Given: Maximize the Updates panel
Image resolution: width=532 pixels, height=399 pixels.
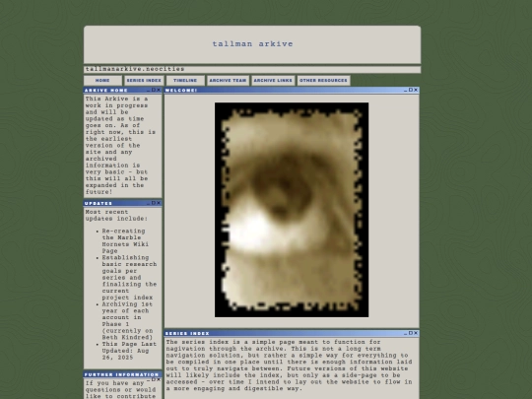Looking at the screenshot, I should click(154, 203).
